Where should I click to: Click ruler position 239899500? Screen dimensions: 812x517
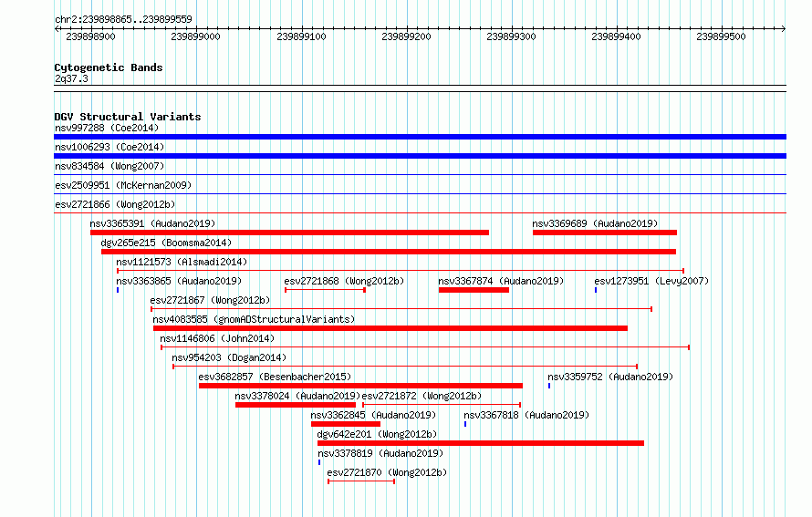[722, 36]
